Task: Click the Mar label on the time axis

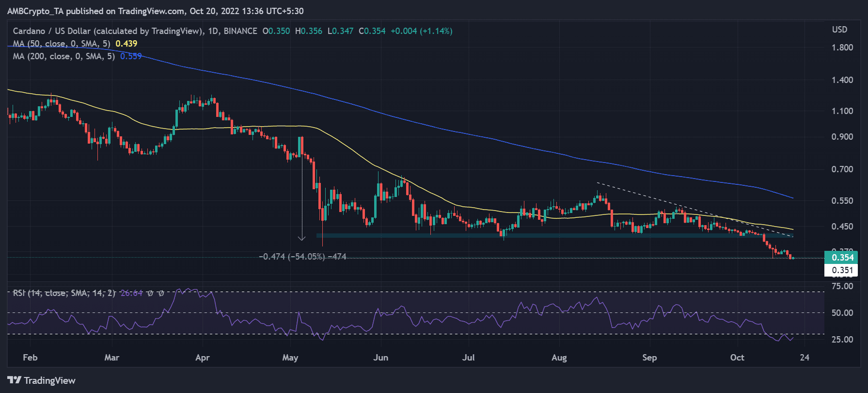Action: coord(111,358)
